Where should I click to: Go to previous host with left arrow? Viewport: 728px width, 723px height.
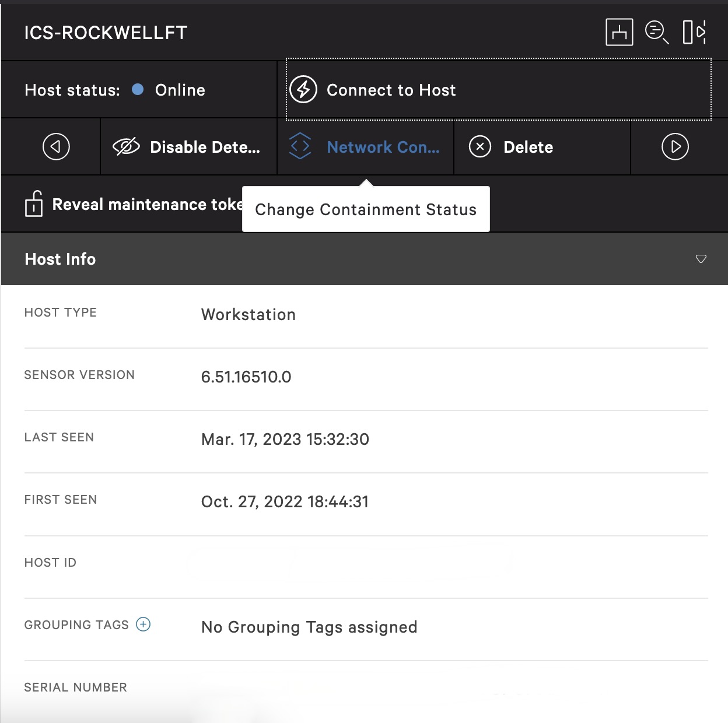tap(56, 146)
